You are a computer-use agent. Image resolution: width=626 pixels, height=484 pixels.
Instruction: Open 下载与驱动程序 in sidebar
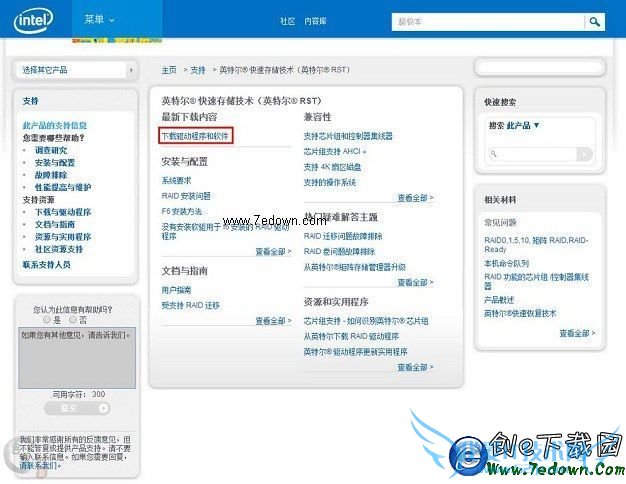pyautogui.click(x=63, y=212)
